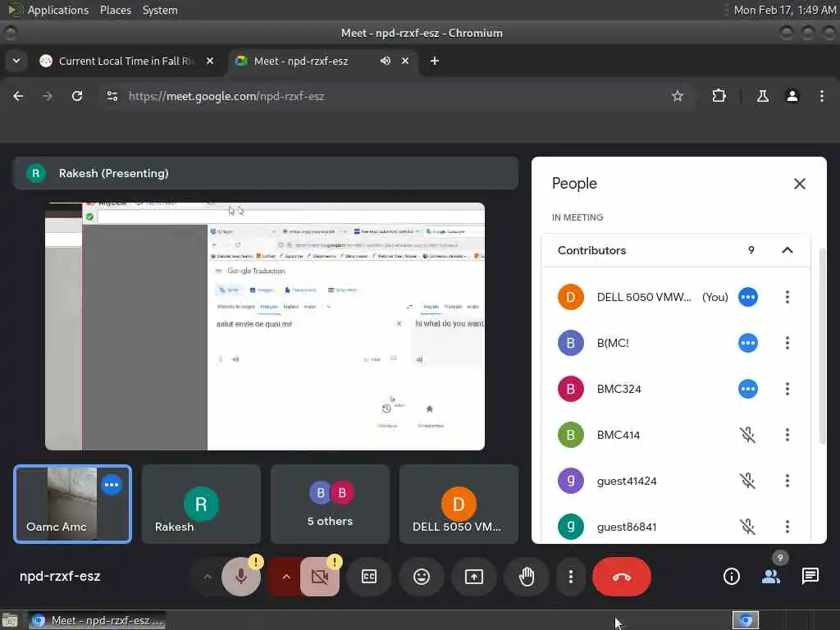The width and height of the screenshot is (840, 630).
Task: Bookmark this page with the star icon
Action: click(x=677, y=96)
